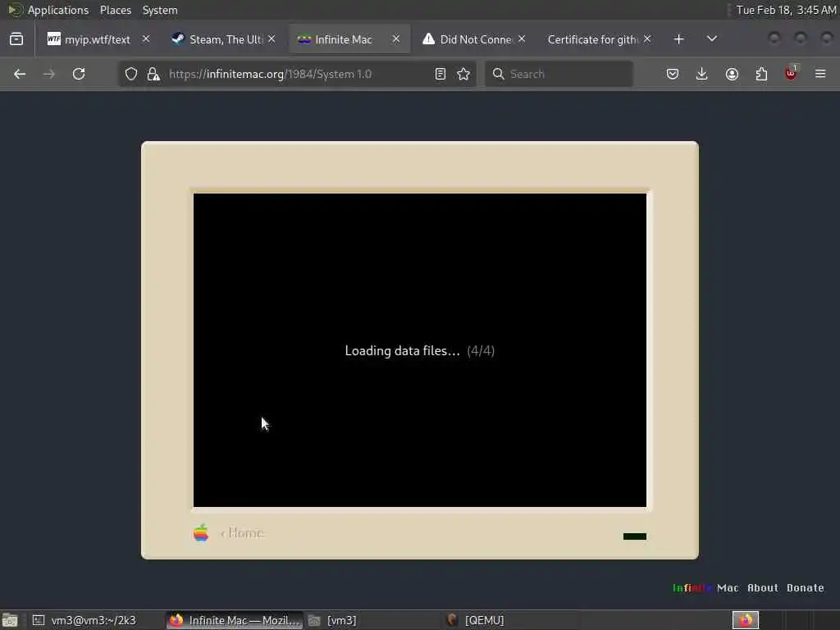Close the Infinite Mac tab
This screenshot has height=630, width=840.
point(396,39)
